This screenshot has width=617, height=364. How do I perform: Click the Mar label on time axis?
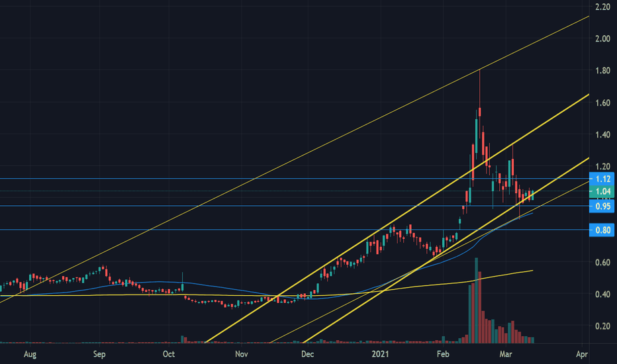pos(506,354)
